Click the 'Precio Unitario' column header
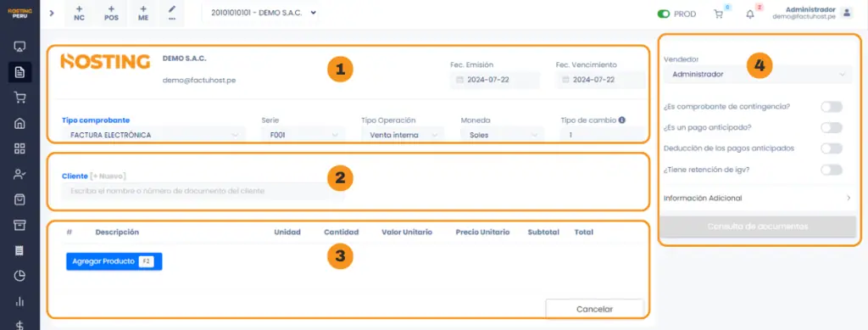Image resolution: width=868 pixels, height=330 pixels. (482, 232)
